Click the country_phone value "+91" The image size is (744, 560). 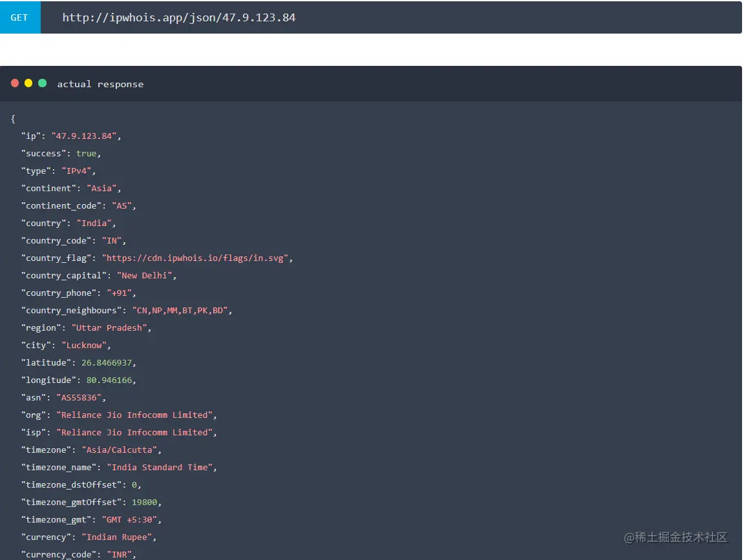pos(119,293)
